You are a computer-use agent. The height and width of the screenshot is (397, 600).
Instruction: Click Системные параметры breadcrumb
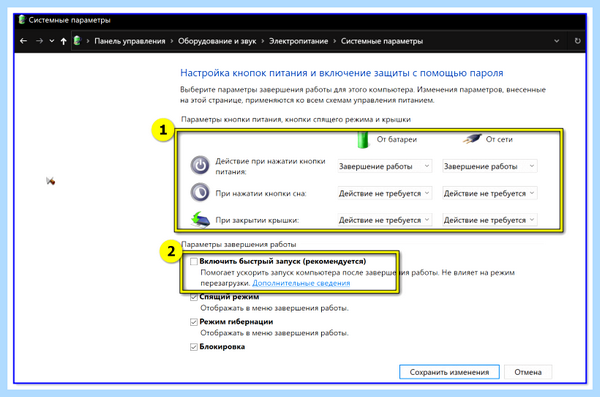pyautogui.click(x=382, y=41)
